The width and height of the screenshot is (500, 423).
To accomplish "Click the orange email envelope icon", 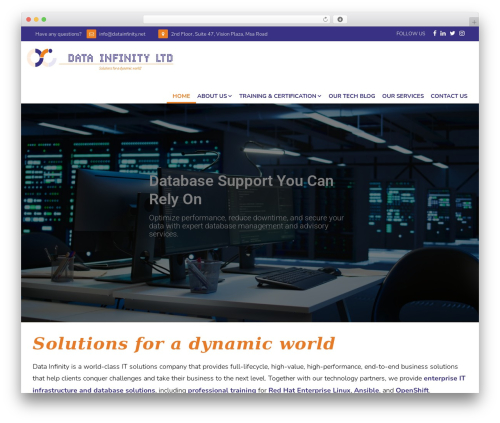I will (91, 34).
